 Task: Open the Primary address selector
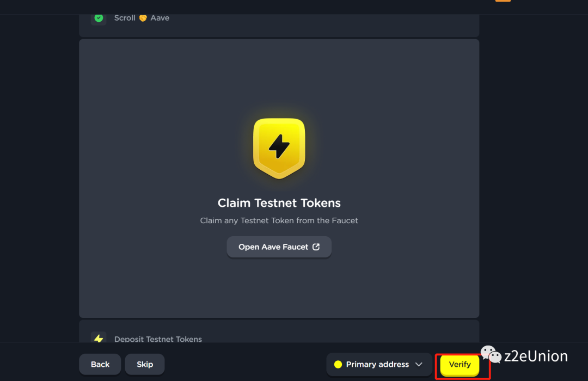[x=379, y=364]
